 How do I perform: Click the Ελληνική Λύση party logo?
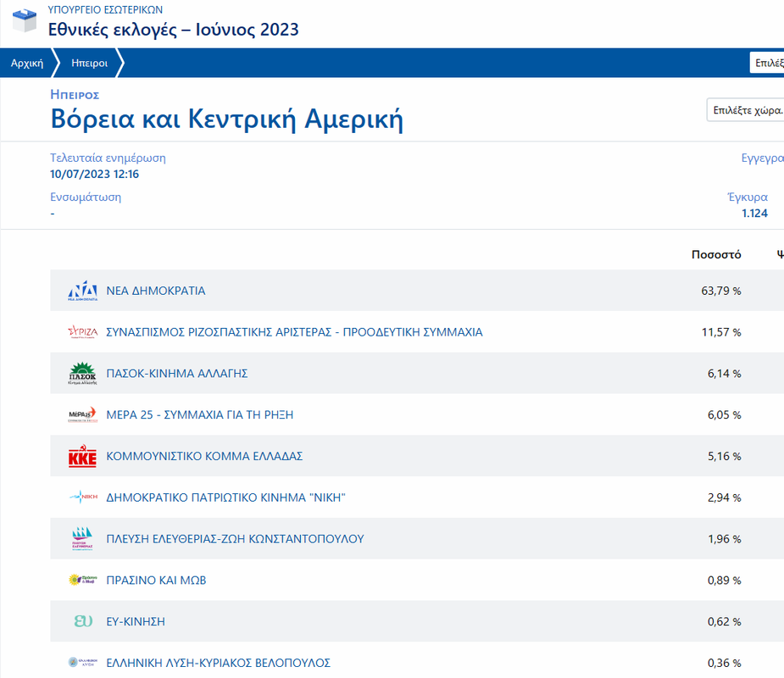click(x=82, y=663)
